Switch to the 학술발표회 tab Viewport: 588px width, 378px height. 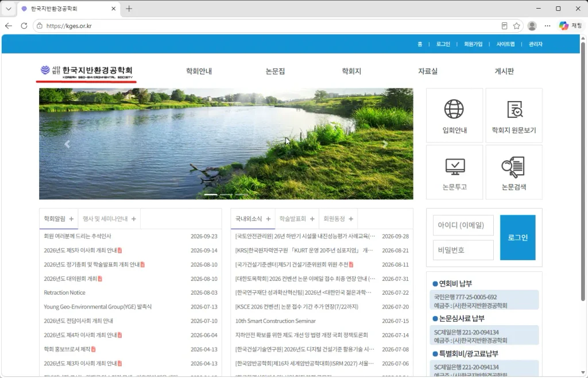[x=292, y=219]
